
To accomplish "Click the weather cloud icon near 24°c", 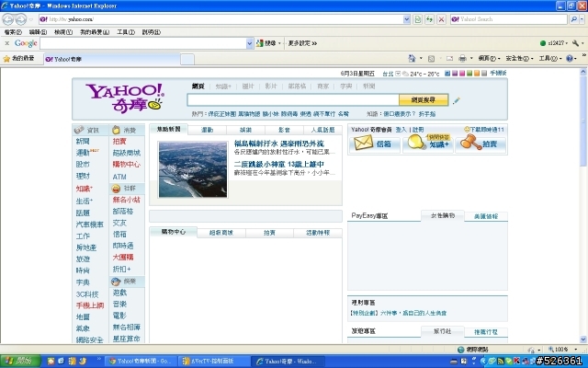I will pyautogui.click(x=405, y=74).
